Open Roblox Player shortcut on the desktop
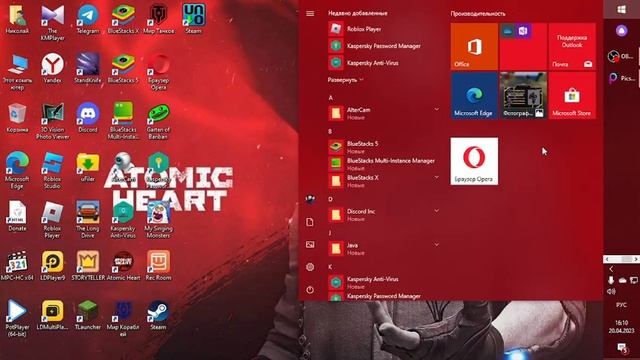 [x=53, y=220]
